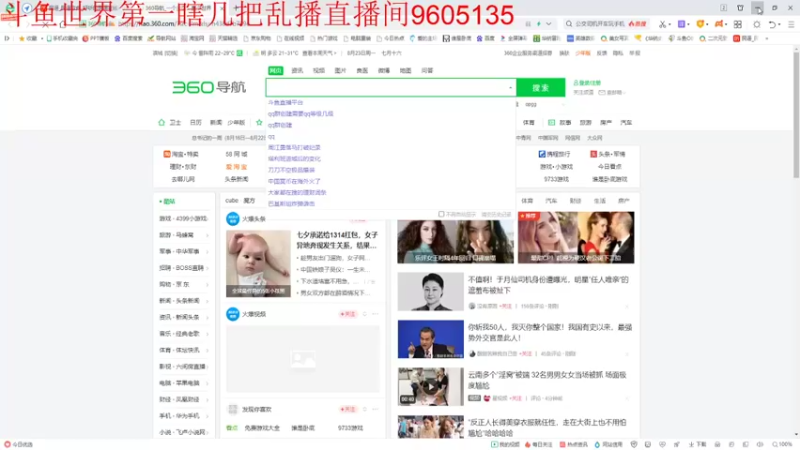Screen dimensions: 800x450
Task: Select the 汽车 tab above news feed
Action: click(x=552, y=201)
